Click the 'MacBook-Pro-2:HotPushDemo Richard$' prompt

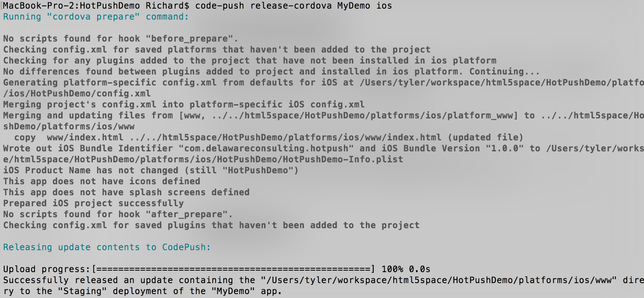tap(96, 6)
